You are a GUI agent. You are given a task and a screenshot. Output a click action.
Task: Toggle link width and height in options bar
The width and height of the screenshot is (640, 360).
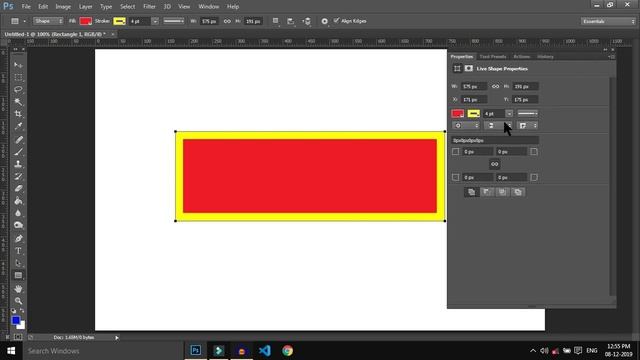[x=227, y=21]
